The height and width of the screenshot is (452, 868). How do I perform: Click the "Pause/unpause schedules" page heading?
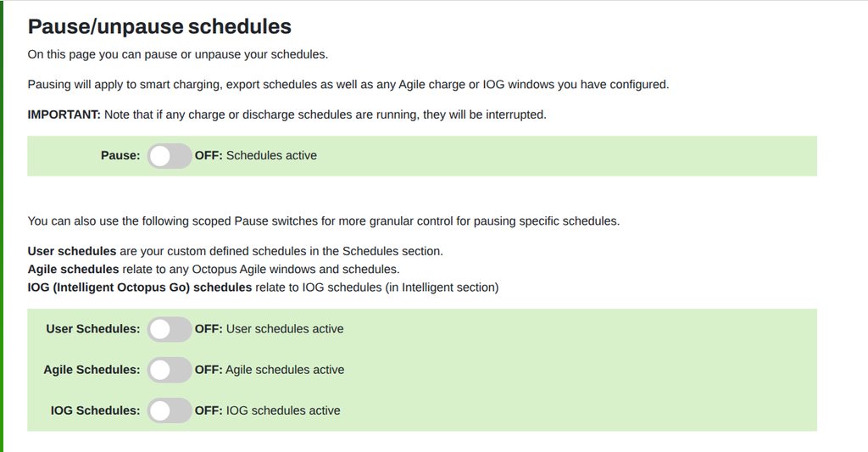tap(159, 26)
